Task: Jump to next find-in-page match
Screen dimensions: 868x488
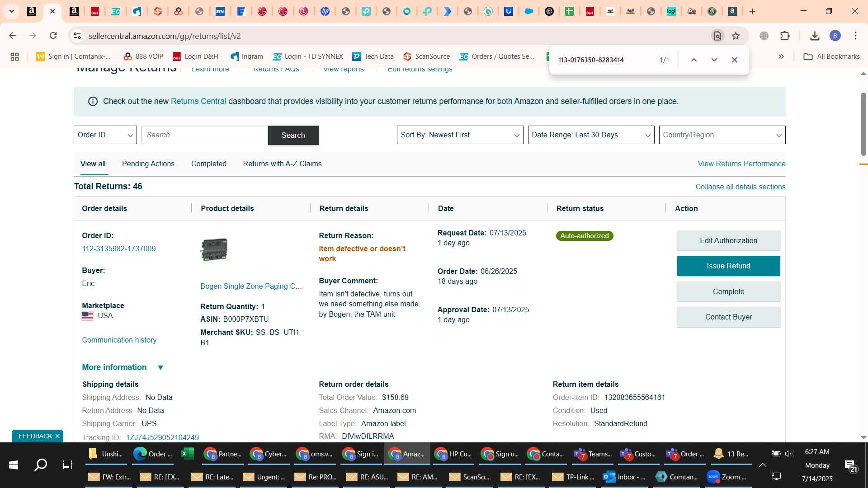Action: (714, 60)
